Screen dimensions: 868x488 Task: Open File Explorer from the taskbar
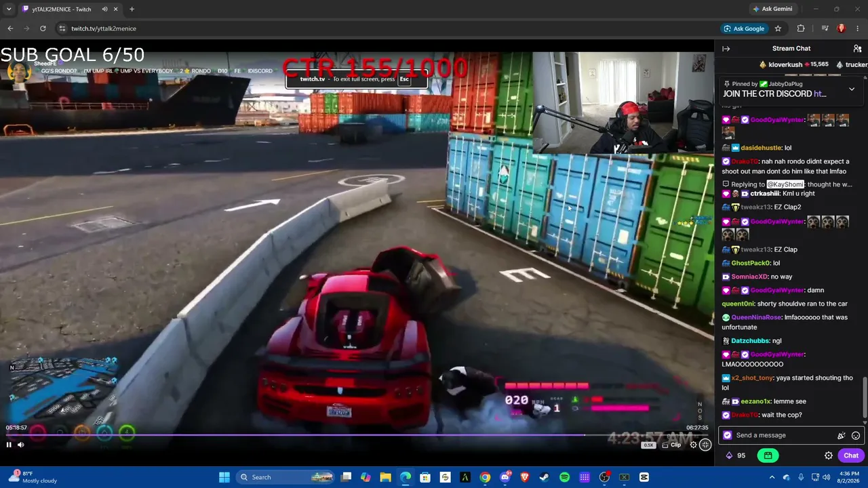pyautogui.click(x=385, y=477)
